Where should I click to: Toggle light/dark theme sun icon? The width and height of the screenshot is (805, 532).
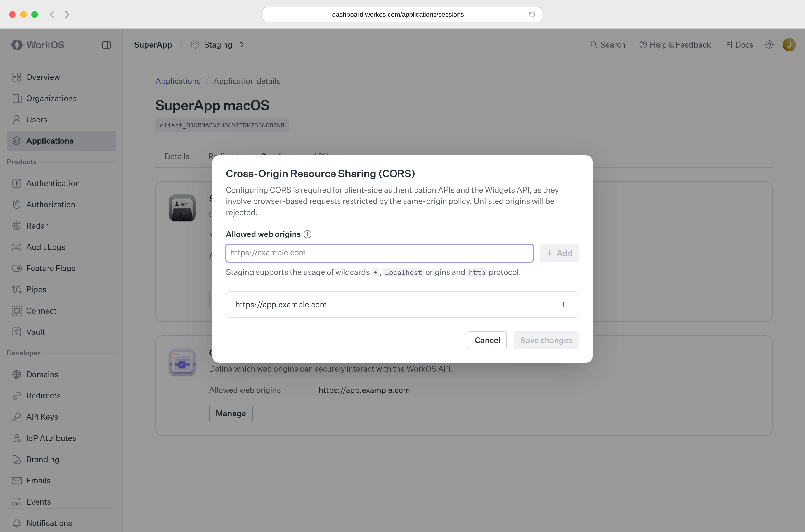pos(769,45)
